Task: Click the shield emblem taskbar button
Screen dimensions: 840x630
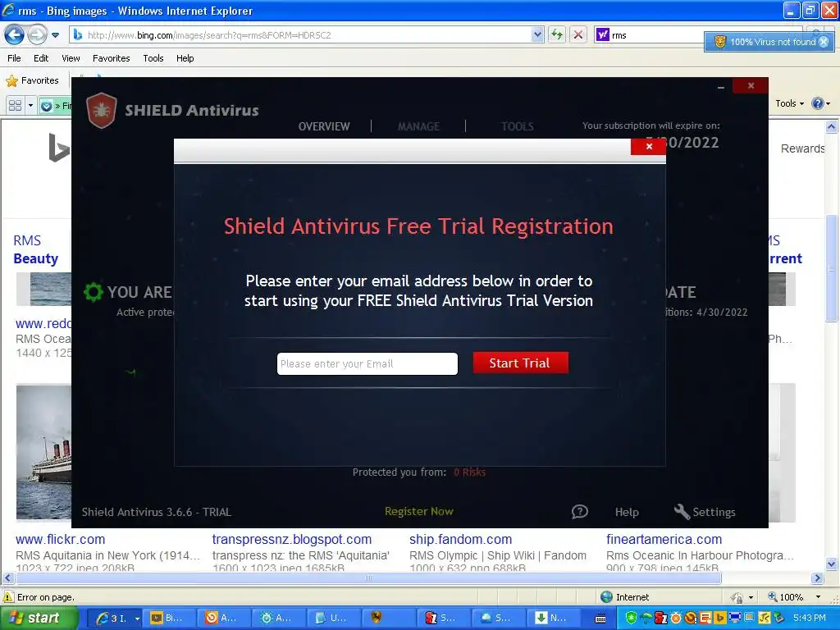Action: pyautogui.click(x=388, y=619)
